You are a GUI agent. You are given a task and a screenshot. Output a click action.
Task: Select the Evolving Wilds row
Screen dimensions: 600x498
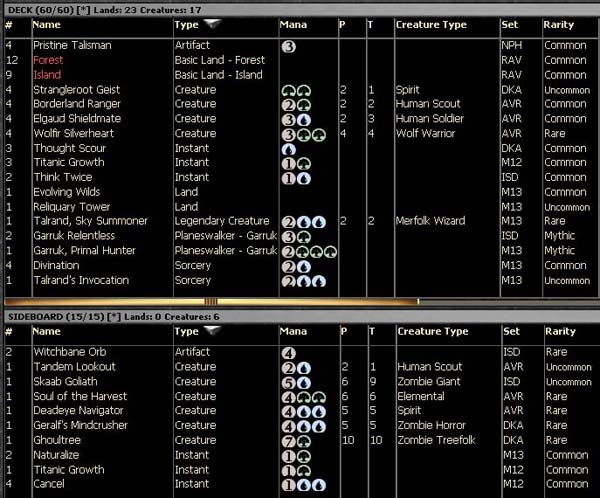(x=300, y=192)
